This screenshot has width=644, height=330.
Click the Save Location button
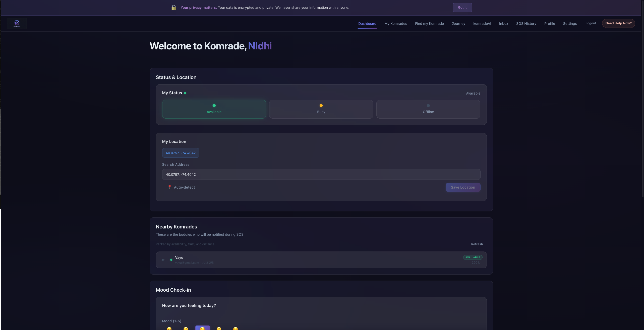463,187
